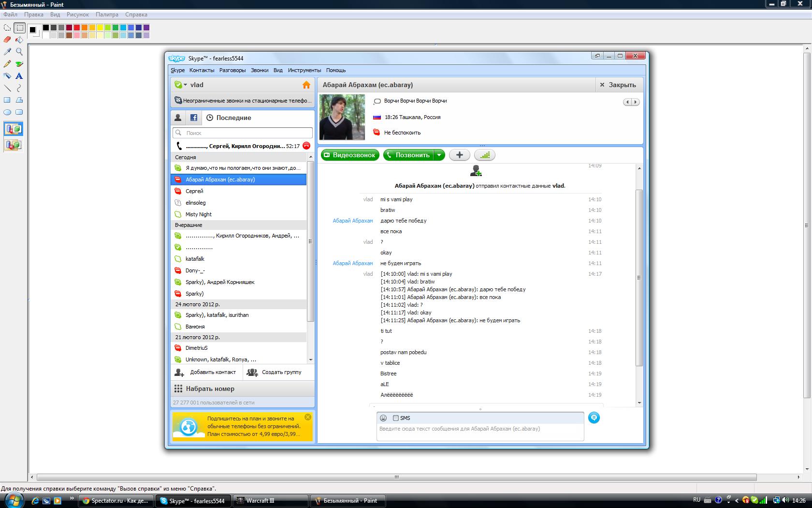Open the Skype Инструменты menu
Viewport: 812px width, 508px height.
click(304, 70)
